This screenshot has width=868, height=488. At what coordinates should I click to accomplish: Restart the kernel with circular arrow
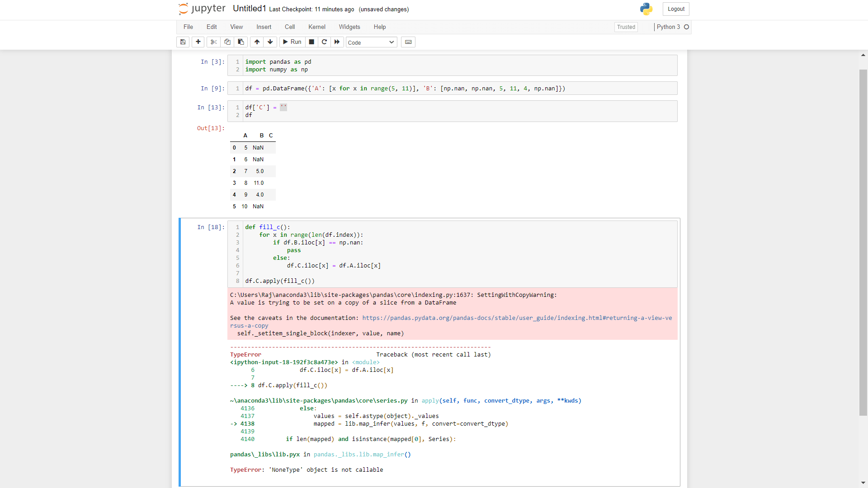[324, 42]
